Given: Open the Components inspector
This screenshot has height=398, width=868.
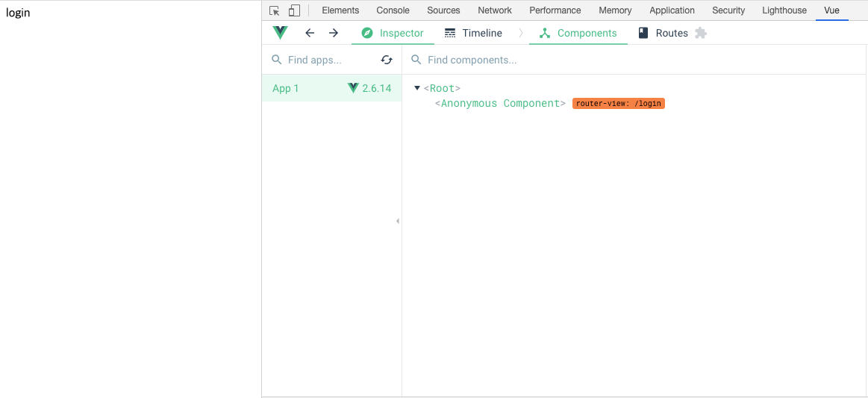Looking at the screenshot, I should pos(578,33).
